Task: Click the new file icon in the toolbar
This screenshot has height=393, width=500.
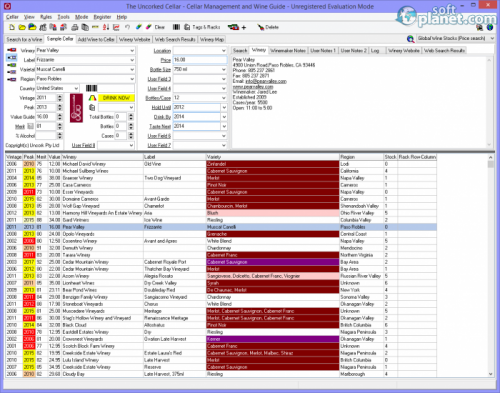Action: [x=12, y=27]
